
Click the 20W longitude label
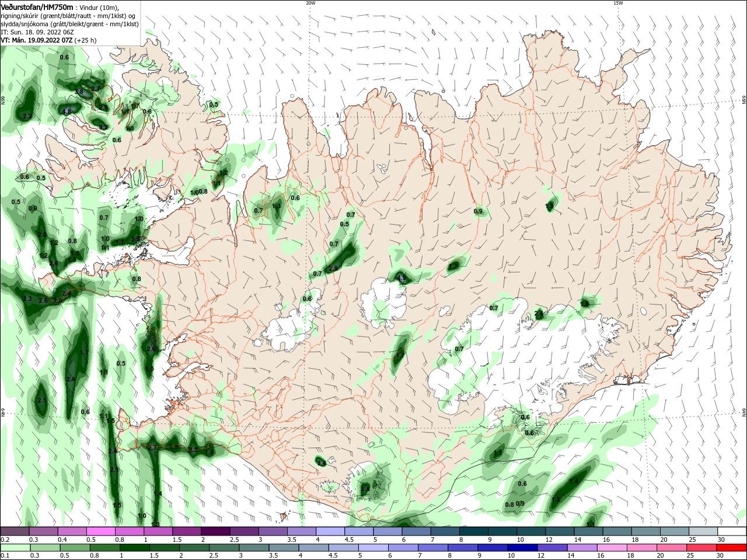(310, 3)
